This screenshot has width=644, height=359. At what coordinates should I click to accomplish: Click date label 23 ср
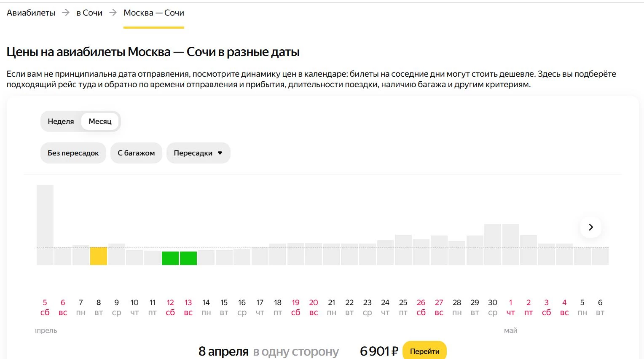click(368, 308)
